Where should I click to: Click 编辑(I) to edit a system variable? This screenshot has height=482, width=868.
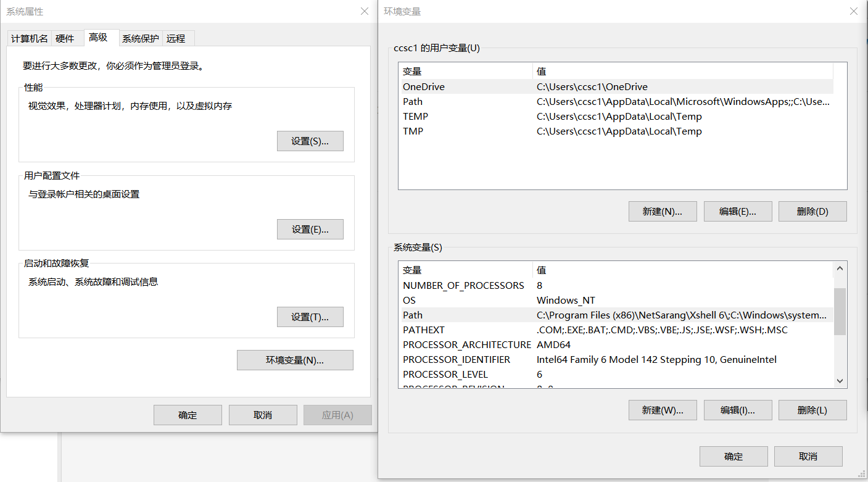(738, 410)
